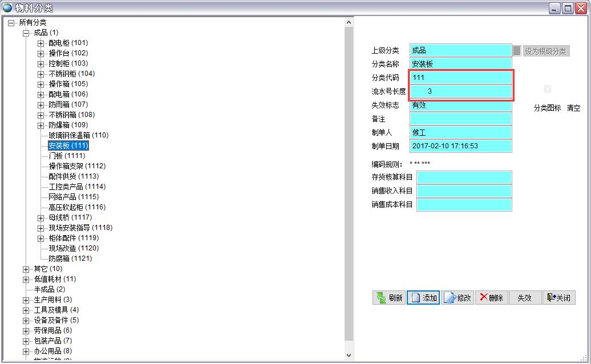Image resolution: width=591 pixels, height=364 pixels.
Task: Toggle the 设为根级分类 checkbox
Action: tap(517, 51)
